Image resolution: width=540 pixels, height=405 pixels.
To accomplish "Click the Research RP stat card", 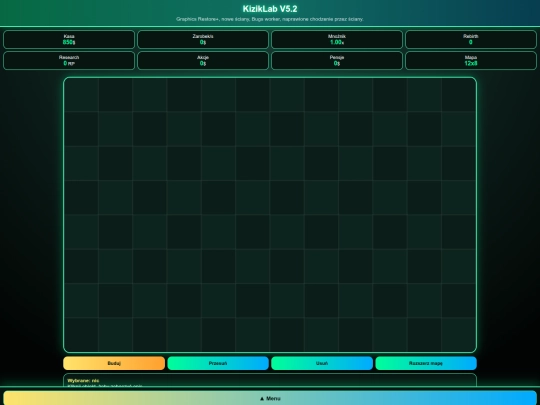I will click(x=69, y=61).
